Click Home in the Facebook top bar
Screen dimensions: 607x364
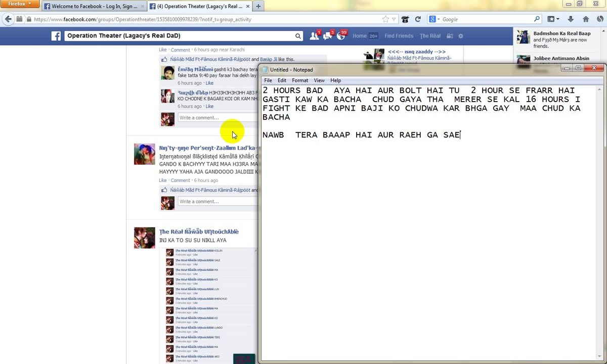pos(360,36)
